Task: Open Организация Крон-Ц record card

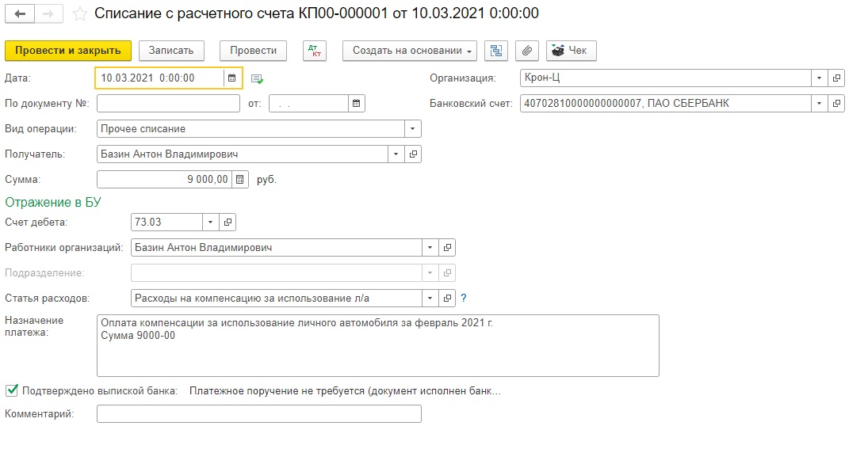Action: point(836,78)
